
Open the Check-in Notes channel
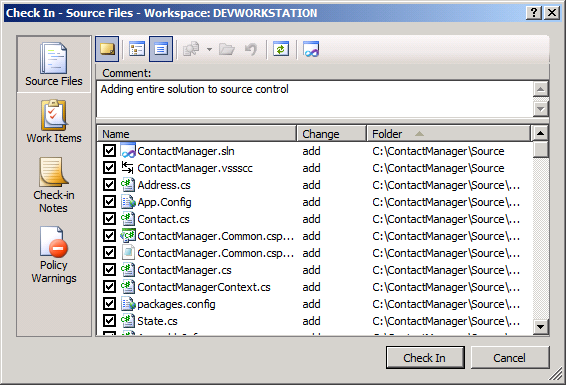tap(54, 185)
